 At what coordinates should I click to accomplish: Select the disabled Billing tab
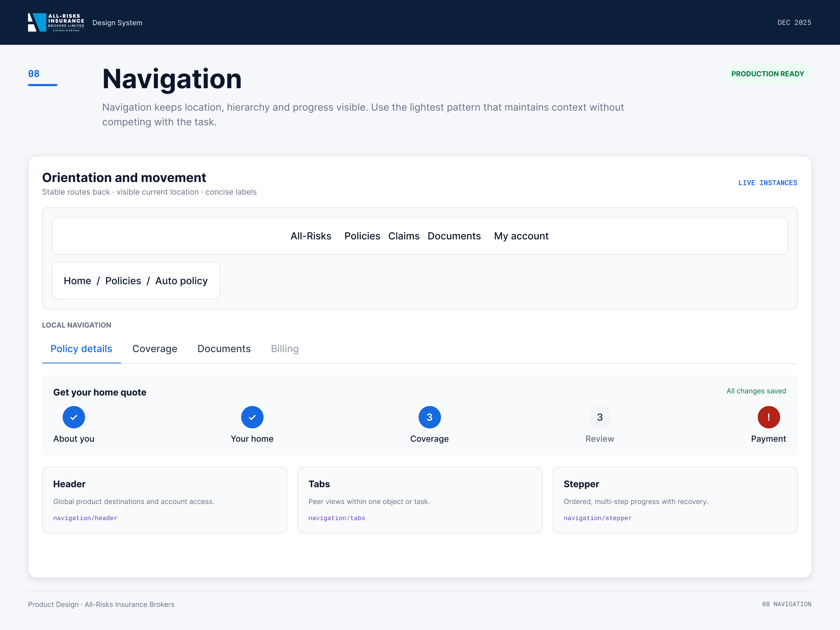point(285,349)
